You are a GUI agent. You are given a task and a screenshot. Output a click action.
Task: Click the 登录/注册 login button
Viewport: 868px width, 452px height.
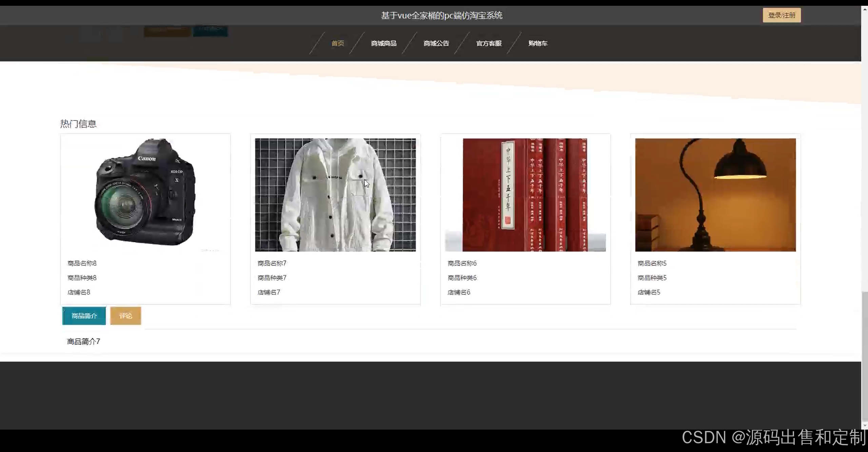click(x=782, y=15)
